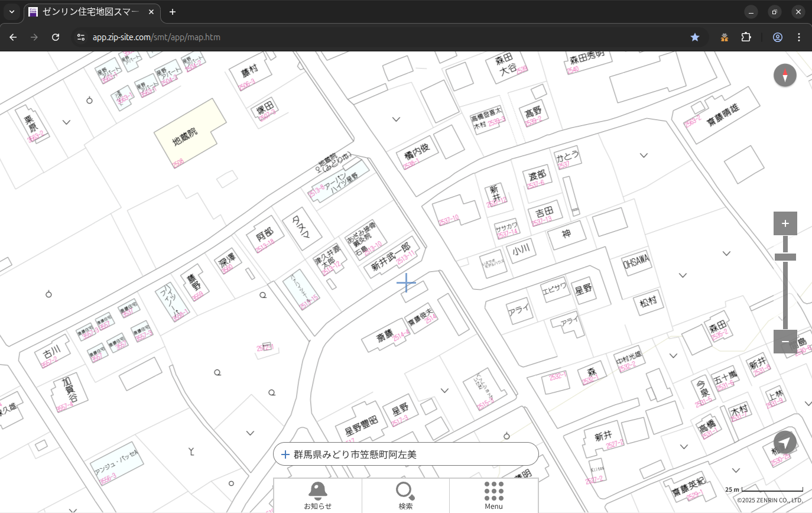Click the compass north-reset icon
Image resolution: width=812 pixels, height=513 pixels.
tap(785, 76)
